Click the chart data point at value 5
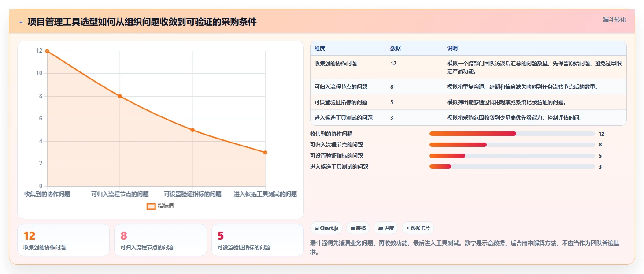The height and width of the screenshot is (274, 644). [192, 130]
